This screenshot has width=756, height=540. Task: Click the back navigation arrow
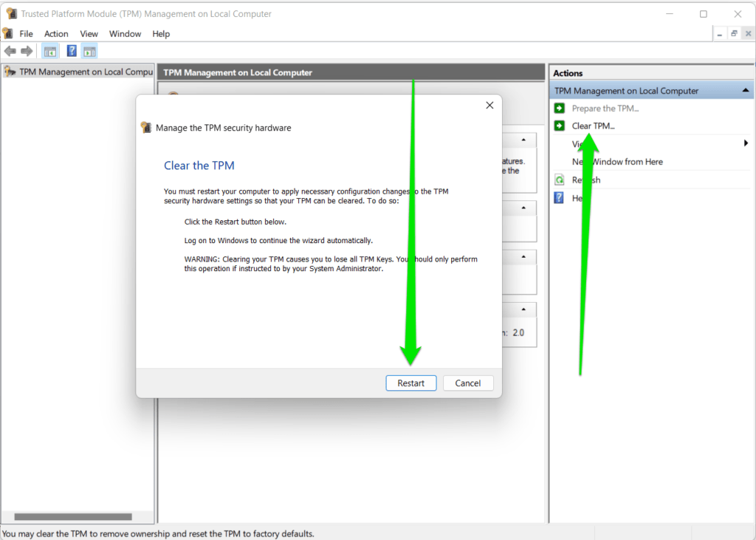coord(10,50)
